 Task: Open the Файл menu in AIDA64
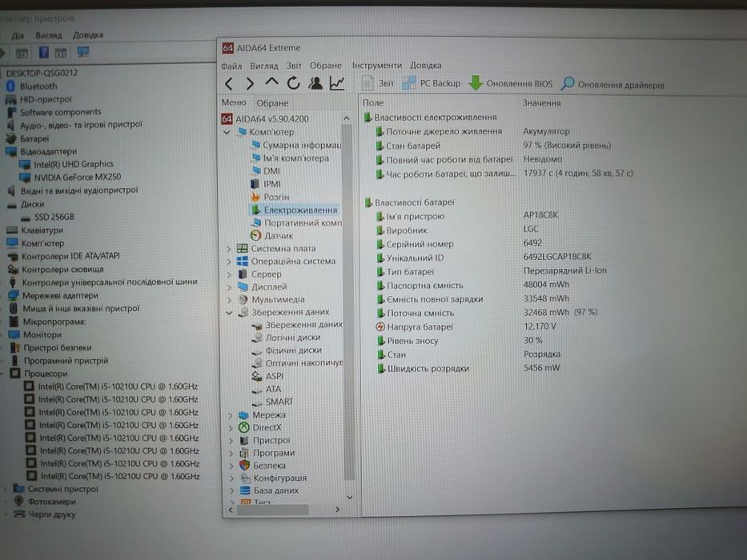(x=231, y=66)
